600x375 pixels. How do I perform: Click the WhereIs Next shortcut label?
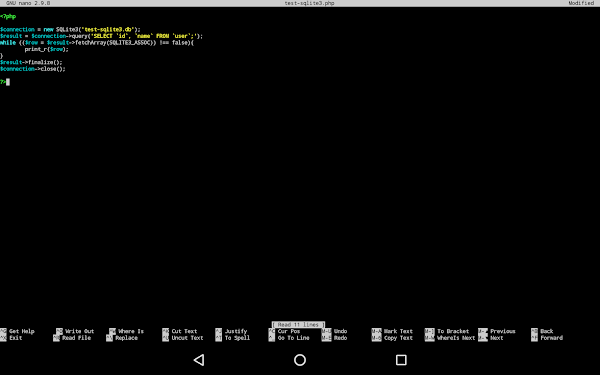click(x=456, y=338)
